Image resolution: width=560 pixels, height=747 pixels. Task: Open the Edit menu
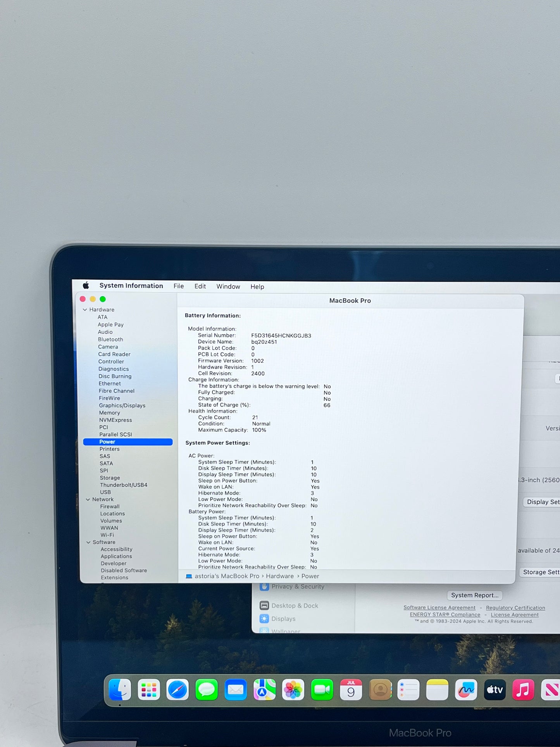tap(200, 286)
